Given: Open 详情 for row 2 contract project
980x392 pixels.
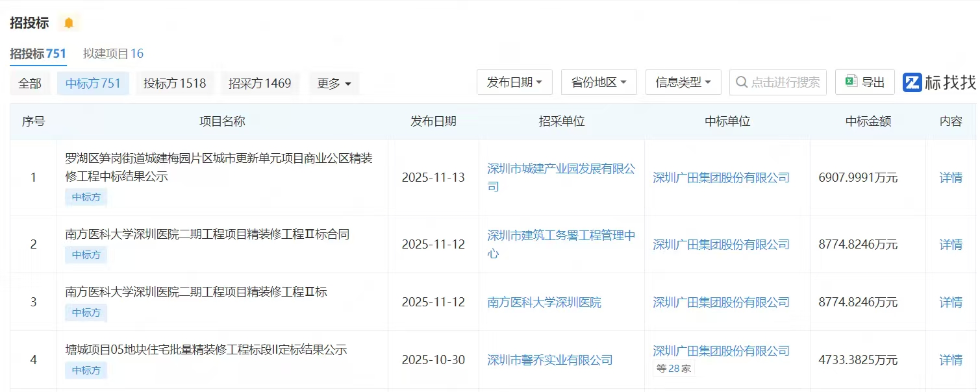Looking at the screenshot, I should click(x=951, y=244).
